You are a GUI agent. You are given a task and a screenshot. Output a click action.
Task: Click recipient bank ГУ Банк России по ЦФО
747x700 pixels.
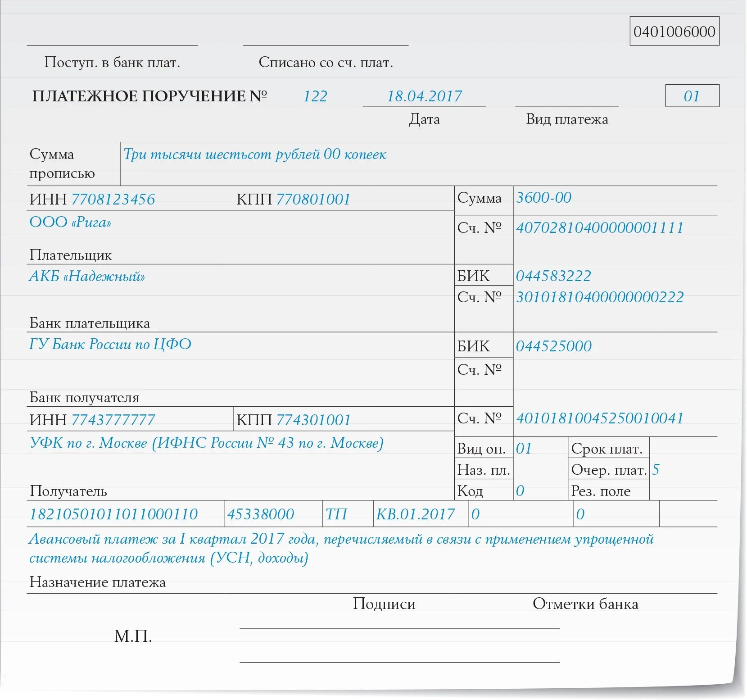[x=110, y=344]
